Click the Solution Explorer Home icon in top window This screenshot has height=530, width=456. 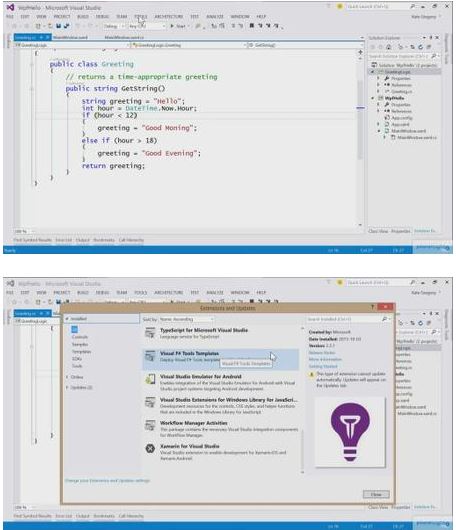pos(389,47)
